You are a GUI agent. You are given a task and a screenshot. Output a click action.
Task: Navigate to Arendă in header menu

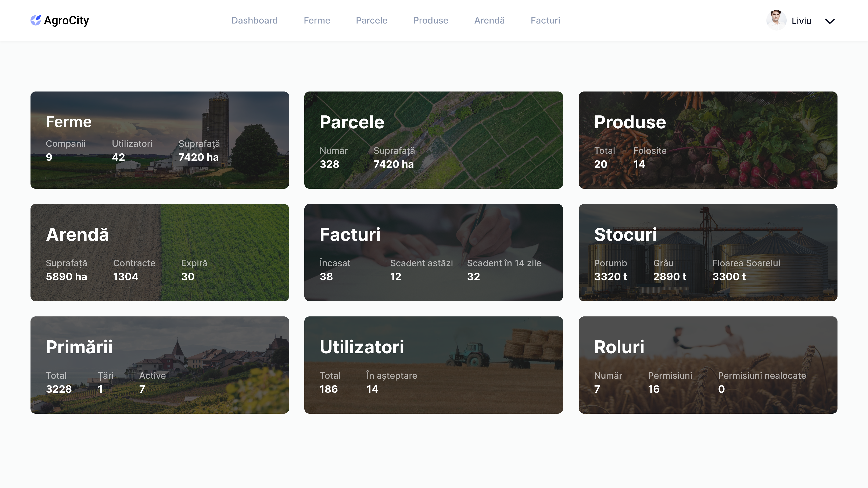tap(489, 21)
